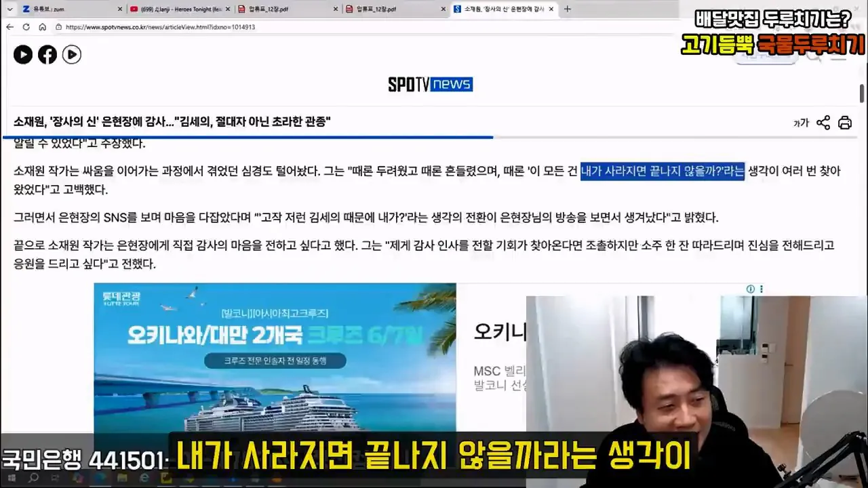Switch to the '유튜브 : zum' tab
The height and width of the screenshot is (488, 868).
tap(71, 9)
